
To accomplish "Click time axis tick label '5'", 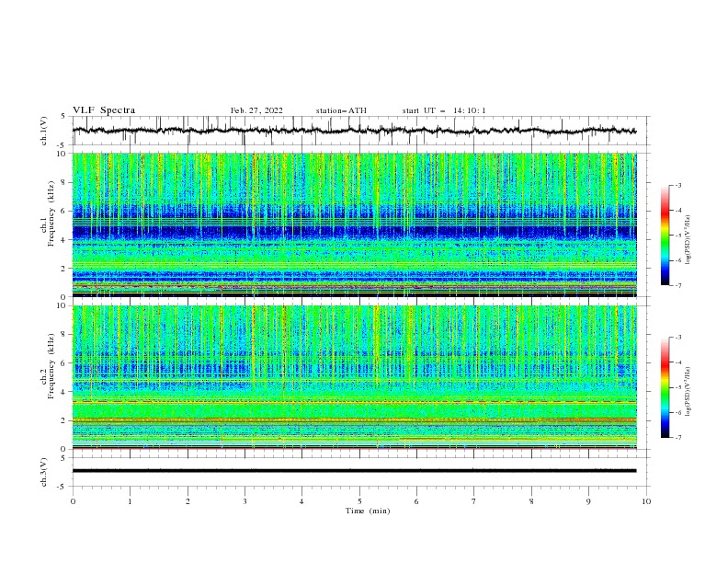I will [359, 501].
